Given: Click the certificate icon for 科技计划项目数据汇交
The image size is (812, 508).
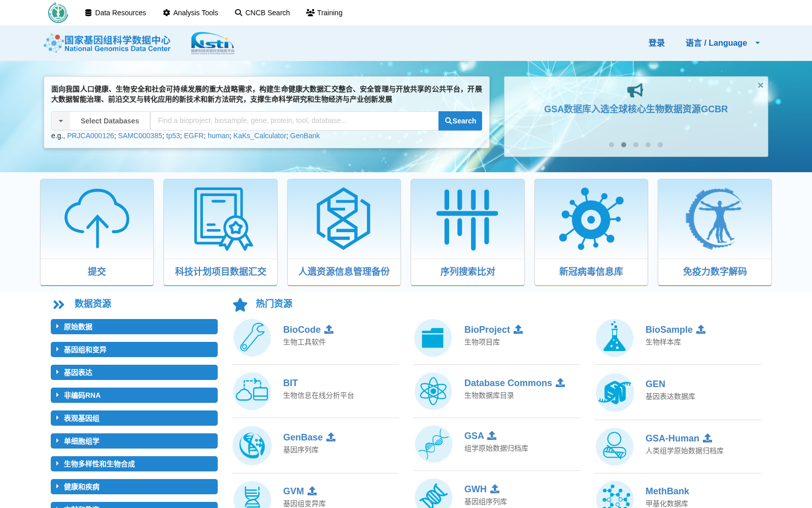Looking at the screenshot, I should coord(223,219).
